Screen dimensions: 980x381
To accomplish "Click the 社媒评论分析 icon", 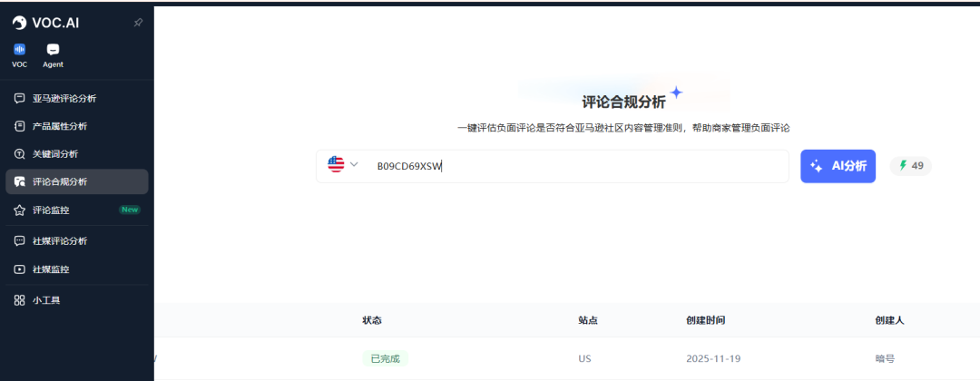I will (x=19, y=241).
